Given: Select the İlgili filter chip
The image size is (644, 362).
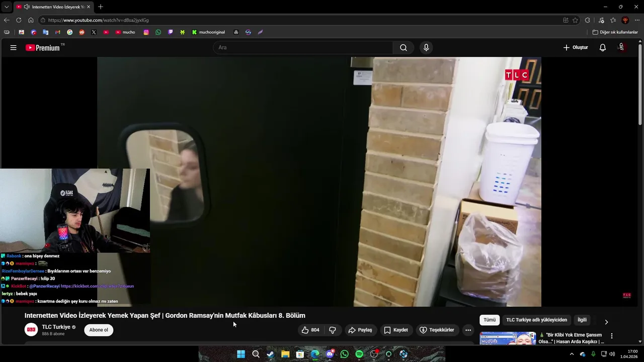Looking at the screenshot, I should pyautogui.click(x=582, y=320).
